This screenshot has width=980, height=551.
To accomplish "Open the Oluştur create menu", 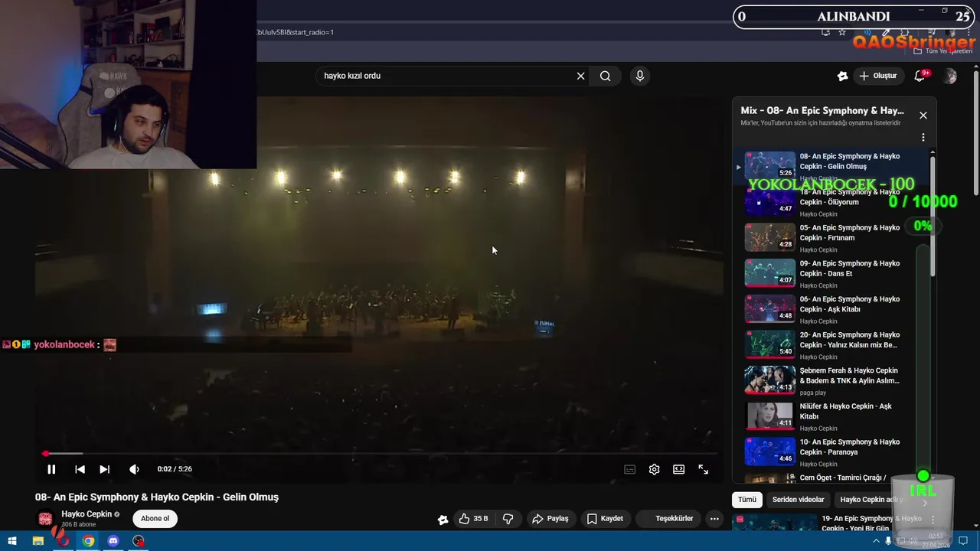I will tap(877, 76).
